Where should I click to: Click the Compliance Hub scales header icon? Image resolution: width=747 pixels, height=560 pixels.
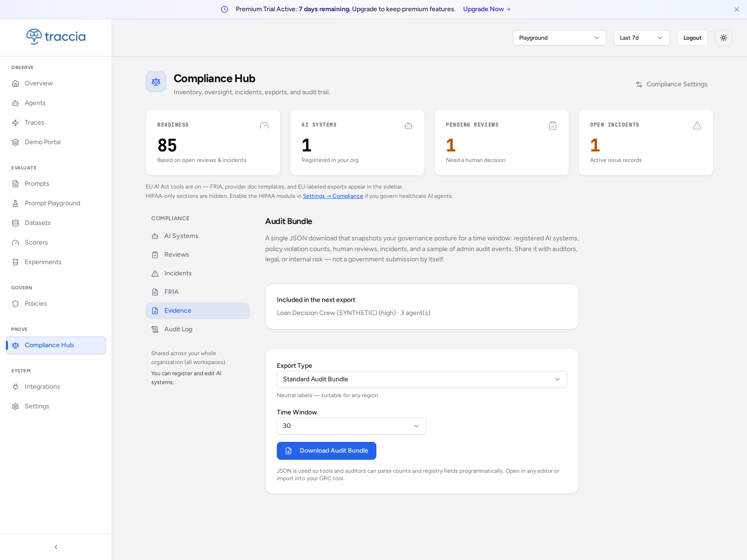(156, 82)
